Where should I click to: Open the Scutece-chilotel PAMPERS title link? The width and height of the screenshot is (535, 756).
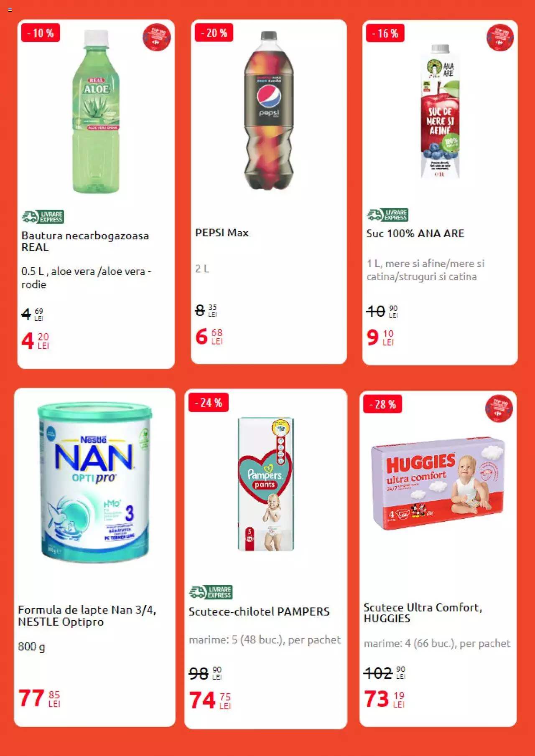point(259,611)
